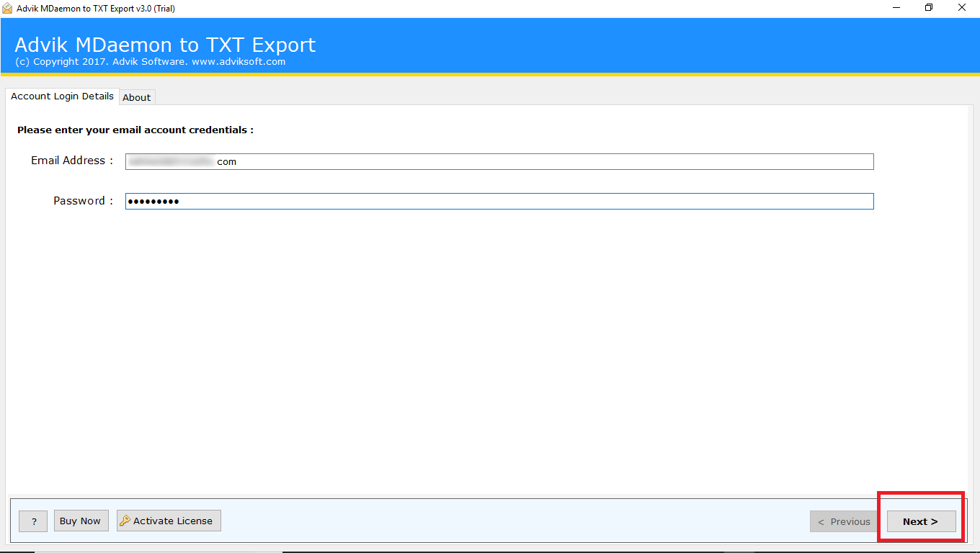Image resolution: width=980 pixels, height=553 pixels.
Task: Click the 'Email Address :' label
Action: click(72, 161)
